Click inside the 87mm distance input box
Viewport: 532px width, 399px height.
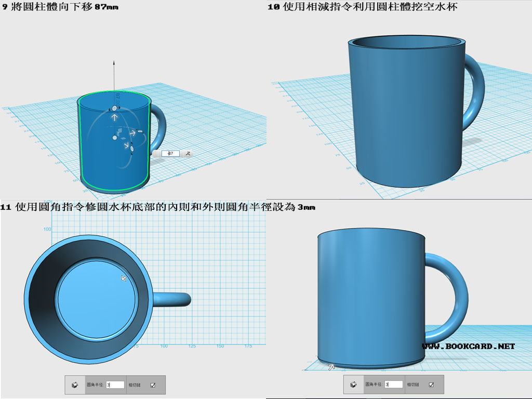(x=171, y=153)
